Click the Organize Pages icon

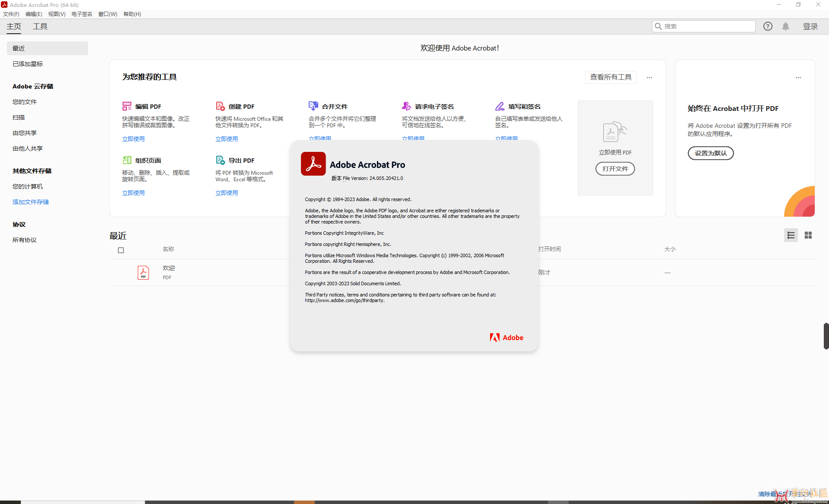pos(127,160)
